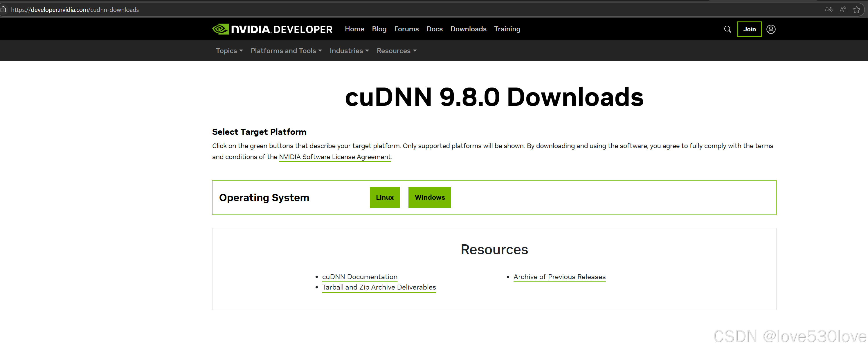Select Linux as operating system
This screenshot has width=868, height=351.
tap(384, 197)
